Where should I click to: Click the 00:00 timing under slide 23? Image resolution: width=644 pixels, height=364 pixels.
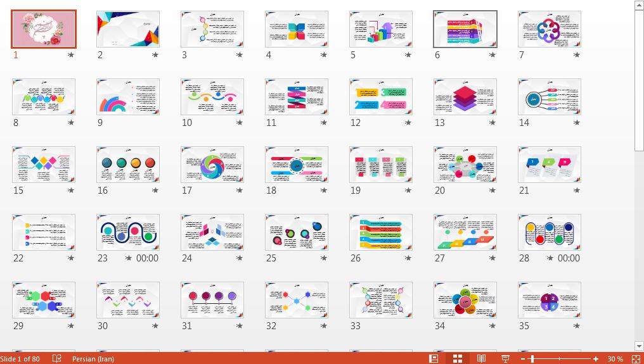click(x=147, y=258)
